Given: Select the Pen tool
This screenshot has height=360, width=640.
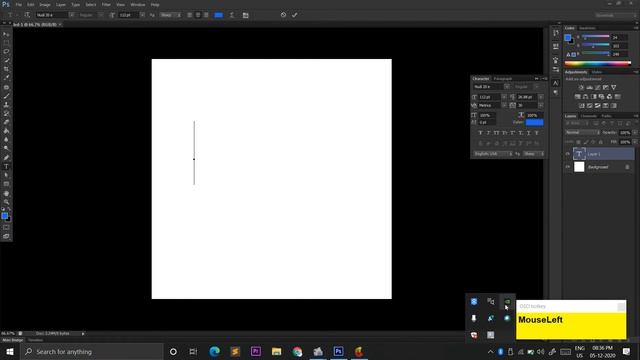Looking at the screenshot, I should (6, 158).
